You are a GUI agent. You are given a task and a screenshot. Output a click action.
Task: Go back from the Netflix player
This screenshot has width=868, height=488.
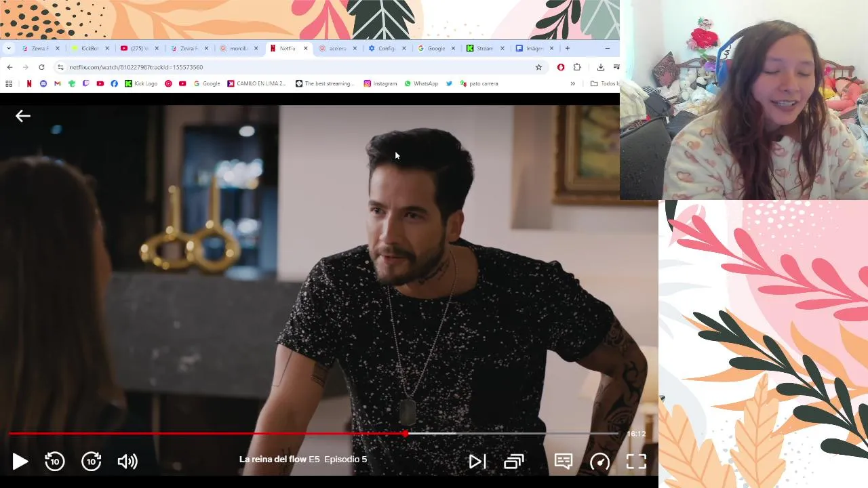[x=23, y=116]
